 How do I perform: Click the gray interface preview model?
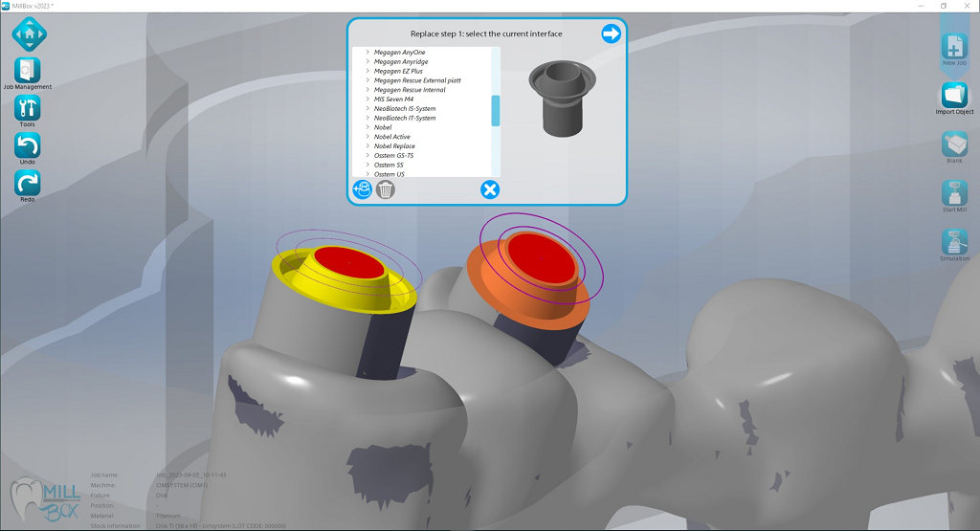coord(562,99)
